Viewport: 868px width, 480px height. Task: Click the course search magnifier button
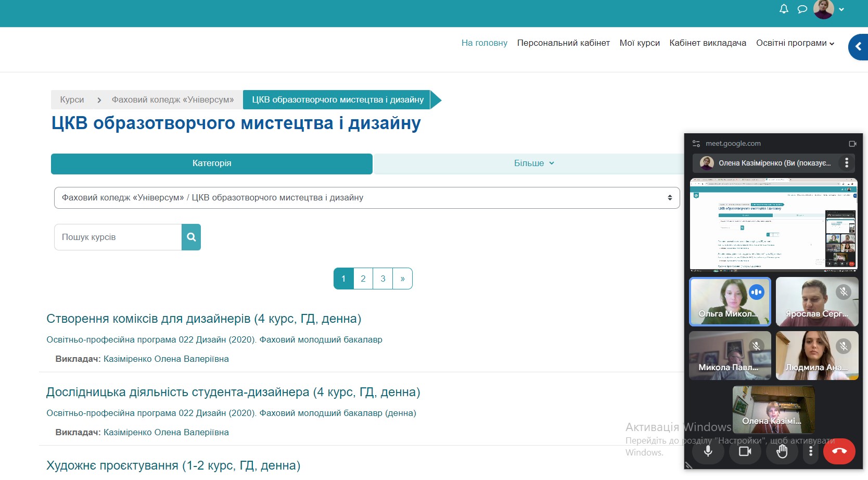point(191,237)
